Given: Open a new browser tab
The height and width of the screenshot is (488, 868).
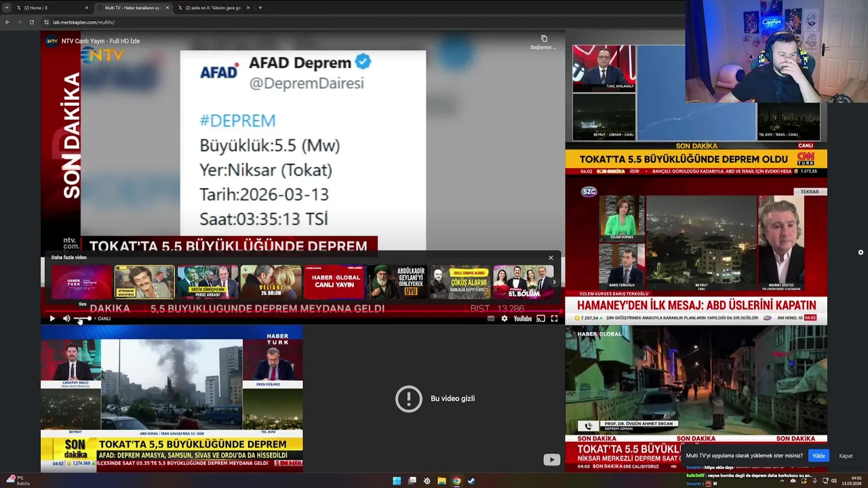Looking at the screenshot, I should [x=260, y=7].
